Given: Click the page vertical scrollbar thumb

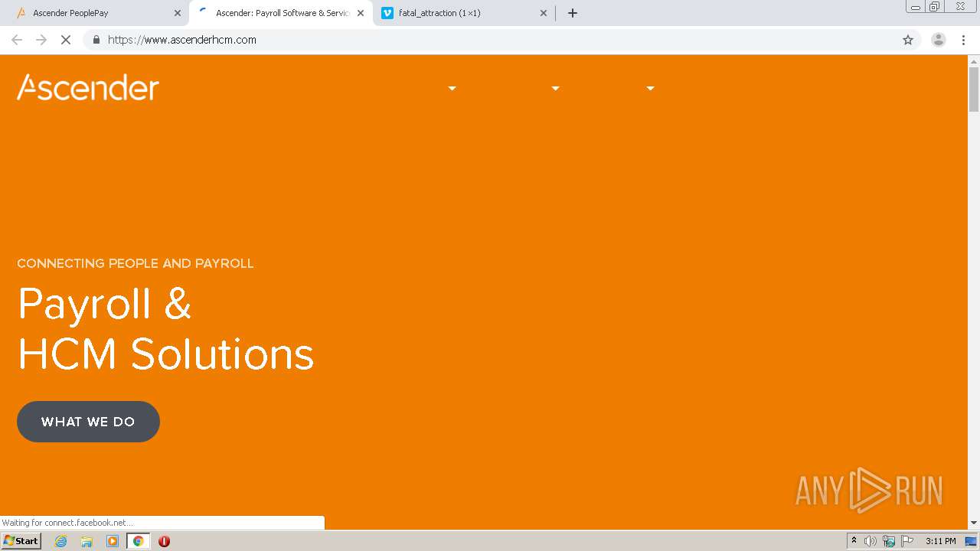Looking at the screenshot, I should [974, 89].
